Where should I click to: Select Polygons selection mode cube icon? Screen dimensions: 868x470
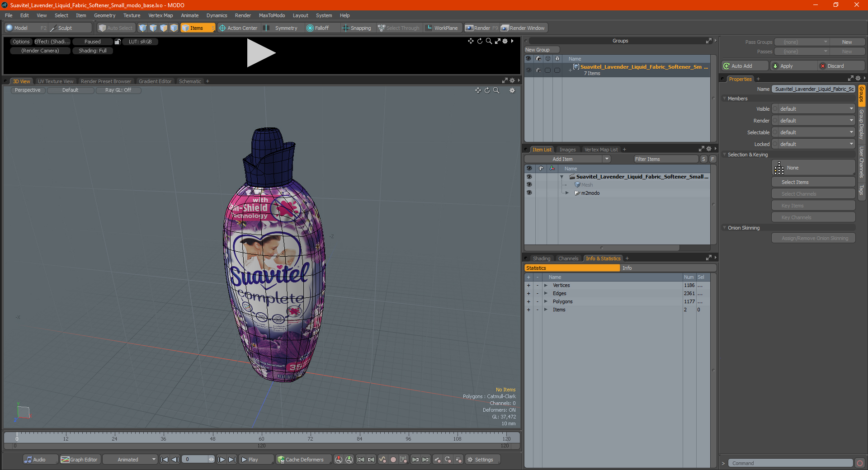coord(164,28)
